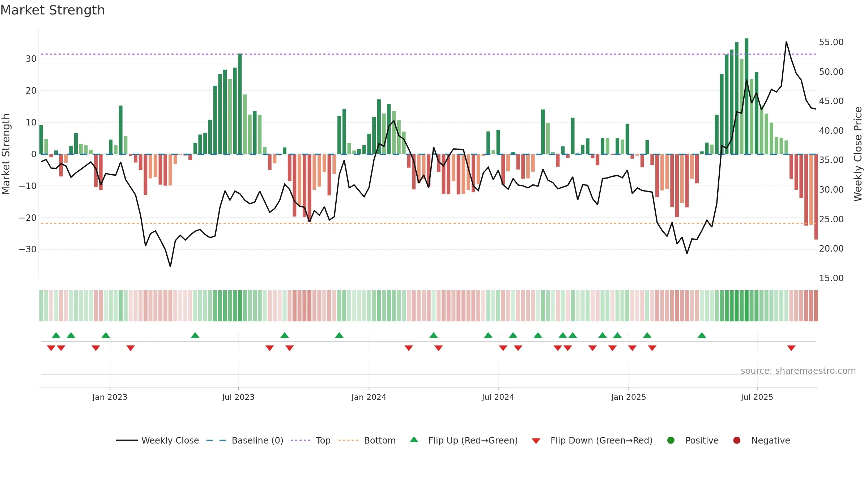Click the 20.00 price axis tick
The width and height of the screenshot is (868, 488).
click(x=831, y=249)
